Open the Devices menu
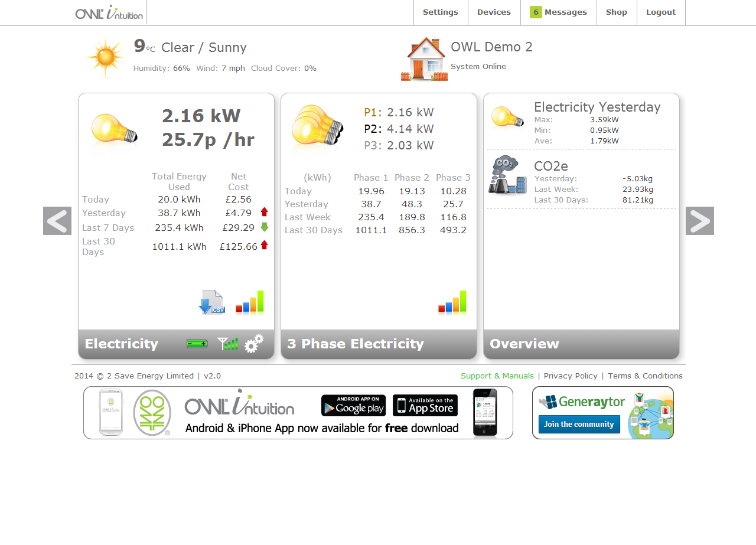This screenshot has height=545, width=756. point(494,12)
